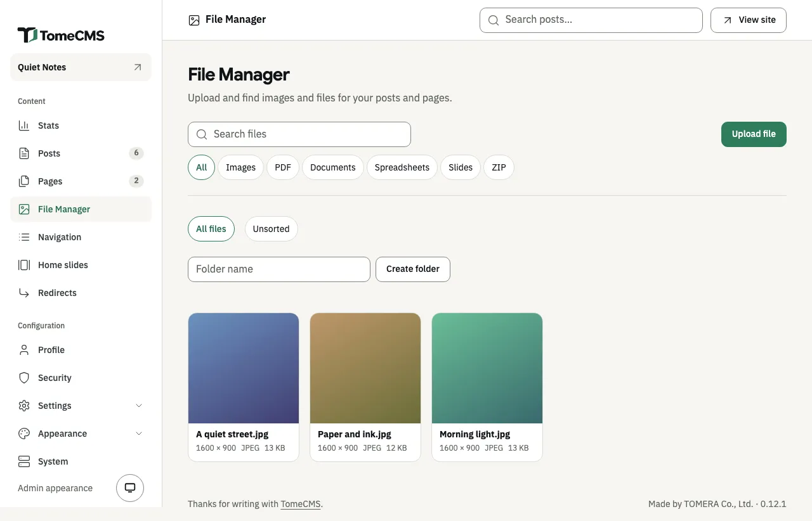
Task: Open the A quiet street.jpg thumbnail
Action: click(244, 368)
